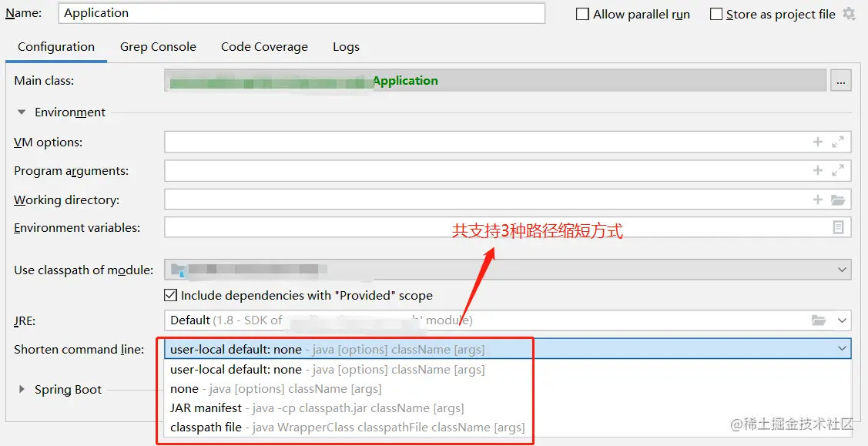Enable Allow parallel run checkbox
This screenshot has width=868, height=446.
(x=582, y=14)
